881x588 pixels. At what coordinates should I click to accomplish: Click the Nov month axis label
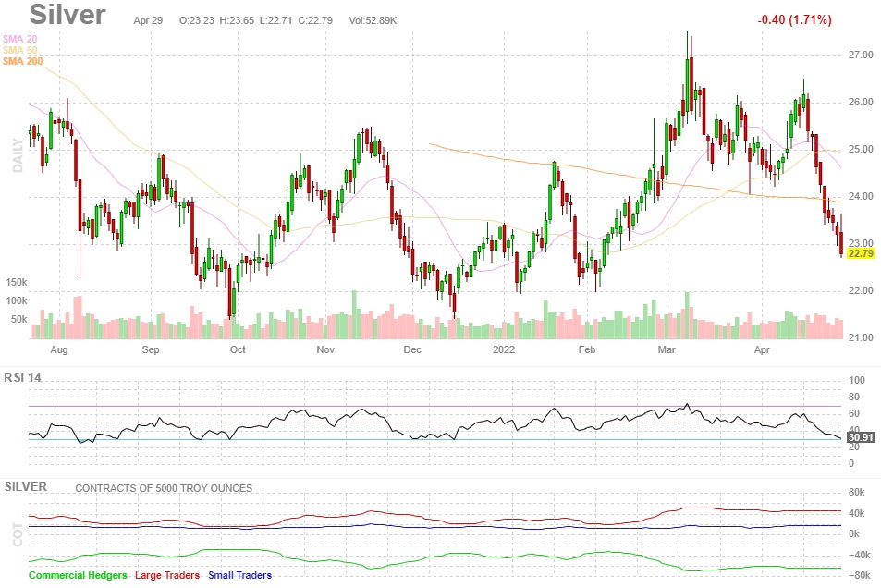(x=325, y=349)
